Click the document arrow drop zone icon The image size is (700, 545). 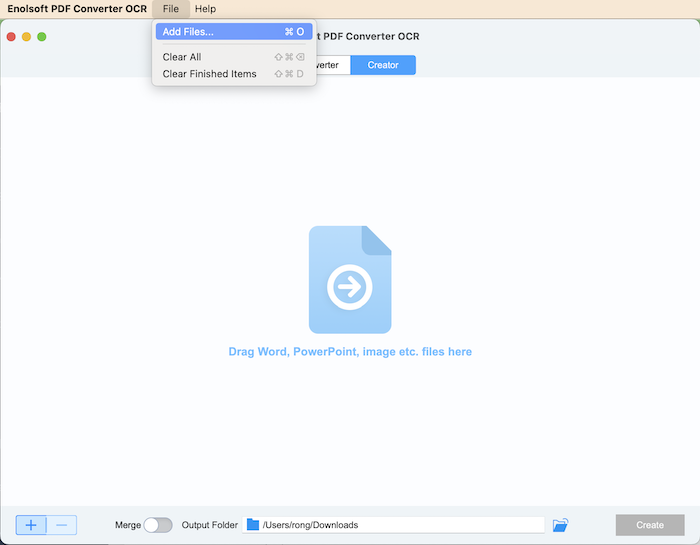pos(350,279)
